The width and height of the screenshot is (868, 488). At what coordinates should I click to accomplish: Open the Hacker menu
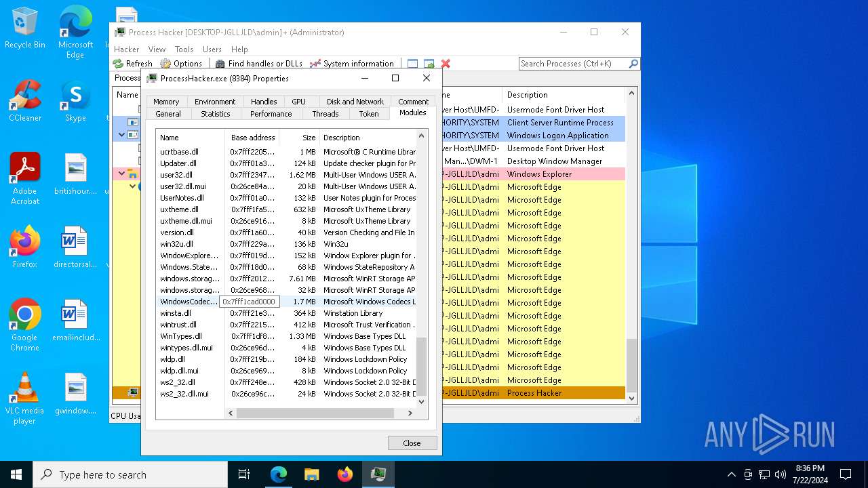[x=126, y=49]
